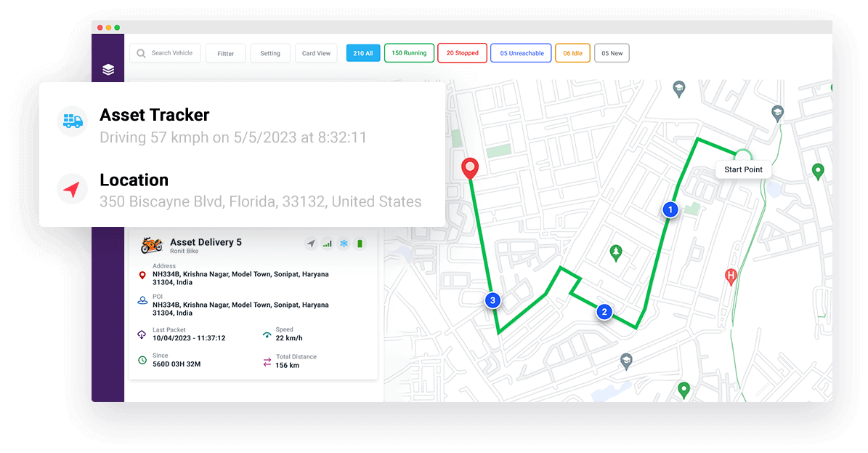The width and height of the screenshot is (868, 453).
Task: Open the Filtter options
Action: [x=225, y=53]
